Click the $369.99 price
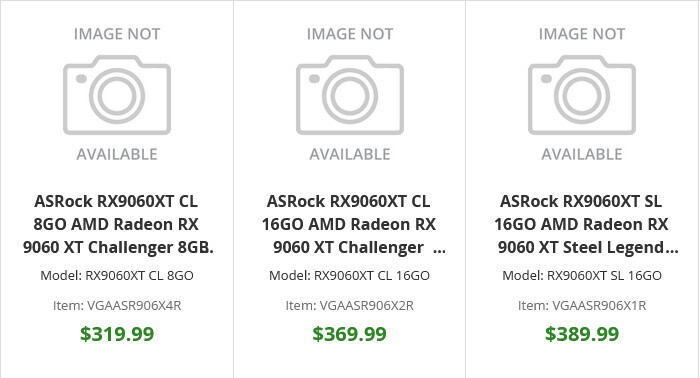The image size is (700, 378). pyautogui.click(x=350, y=334)
